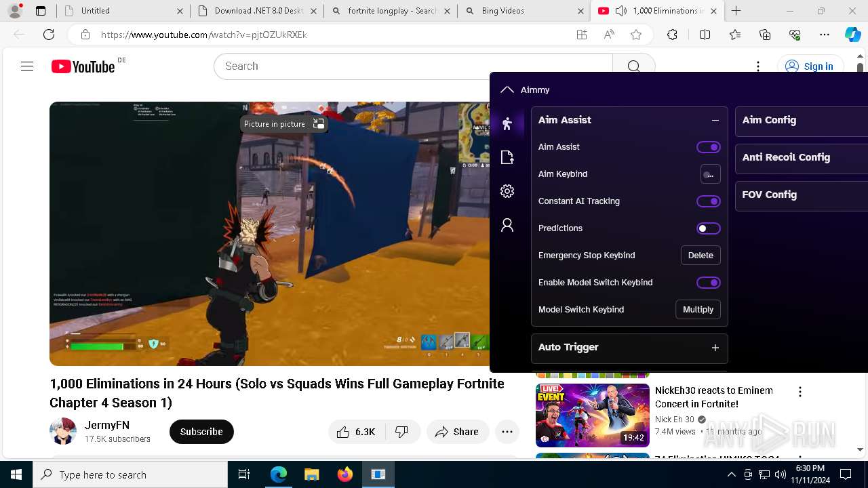
Task: Open the JermyFN channel name link
Action: 107,425
